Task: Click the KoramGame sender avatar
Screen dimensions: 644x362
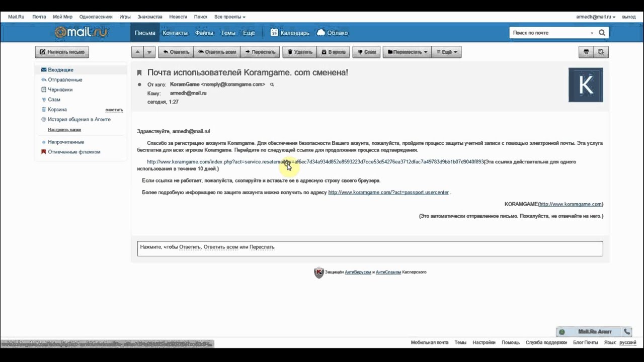Action: tap(586, 85)
